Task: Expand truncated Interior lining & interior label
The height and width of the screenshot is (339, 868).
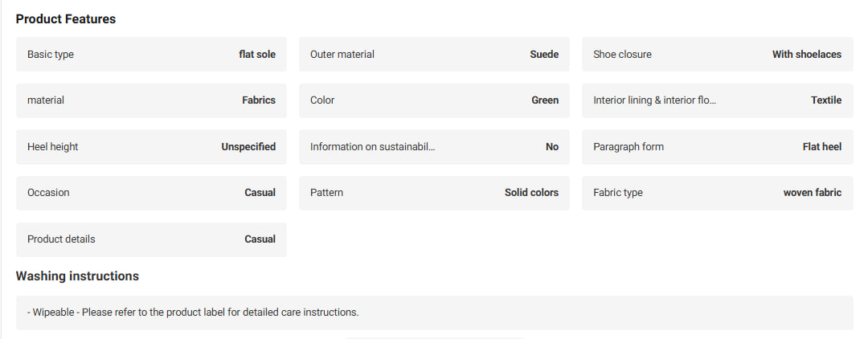Action: [x=654, y=100]
